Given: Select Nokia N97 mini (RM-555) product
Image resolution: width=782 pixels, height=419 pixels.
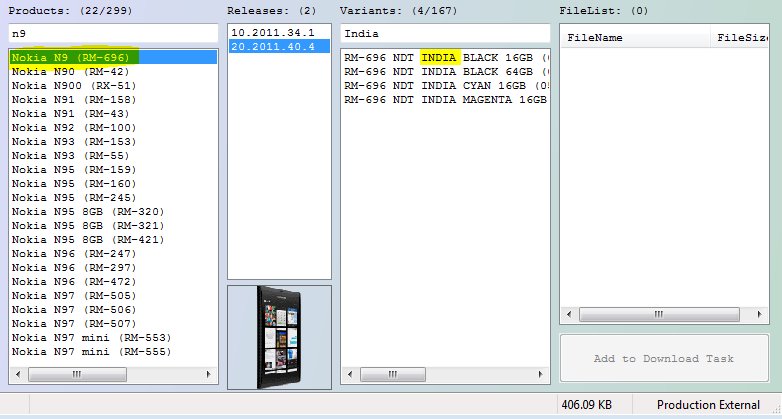Looking at the screenshot, I should 113,351.
